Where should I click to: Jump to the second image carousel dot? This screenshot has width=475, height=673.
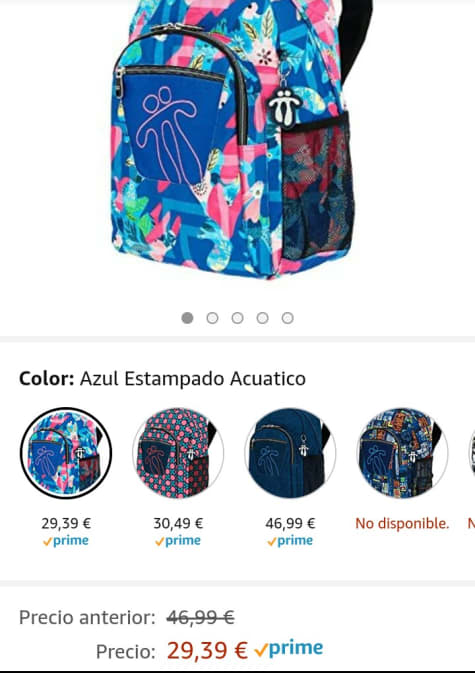212,318
